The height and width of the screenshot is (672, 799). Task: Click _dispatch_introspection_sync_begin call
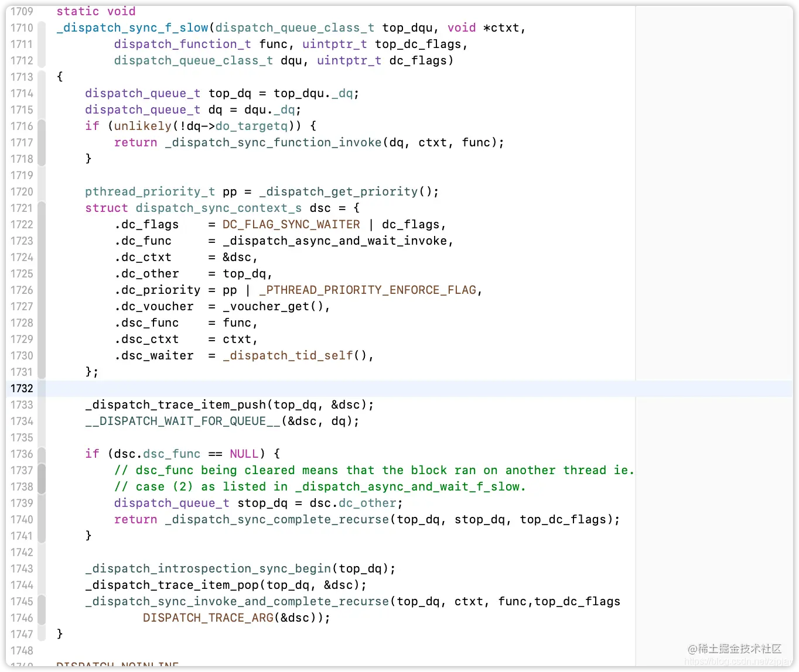(208, 568)
